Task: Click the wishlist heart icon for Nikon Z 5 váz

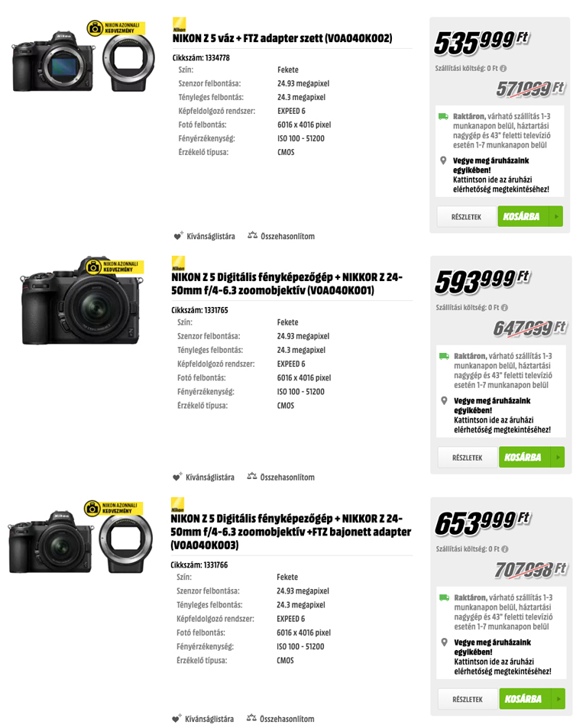Action: [178, 236]
